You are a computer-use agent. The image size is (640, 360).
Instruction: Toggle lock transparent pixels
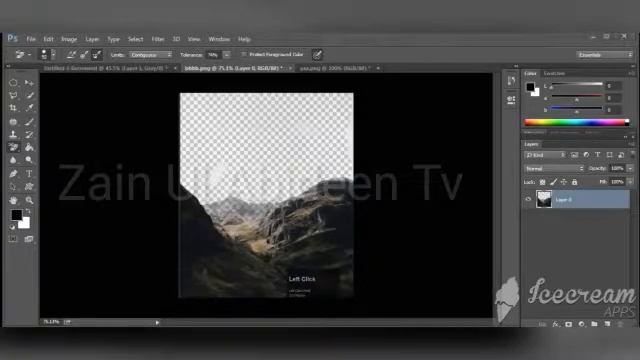(x=542, y=182)
